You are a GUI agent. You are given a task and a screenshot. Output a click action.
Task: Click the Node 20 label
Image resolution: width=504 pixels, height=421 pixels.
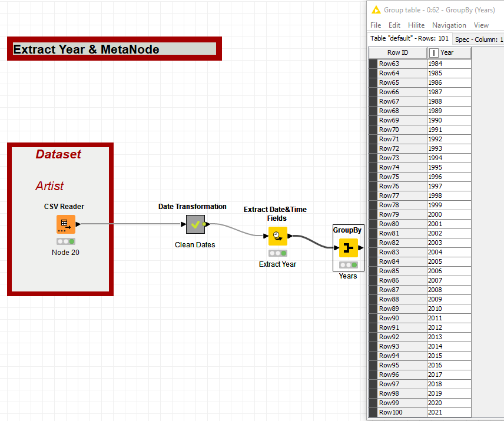coord(65,252)
